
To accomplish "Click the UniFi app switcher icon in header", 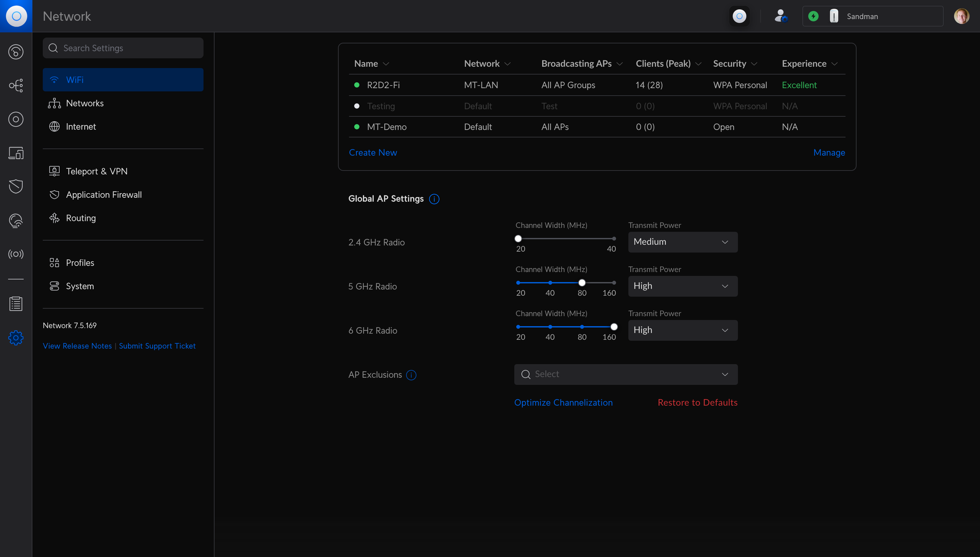I will (739, 16).
